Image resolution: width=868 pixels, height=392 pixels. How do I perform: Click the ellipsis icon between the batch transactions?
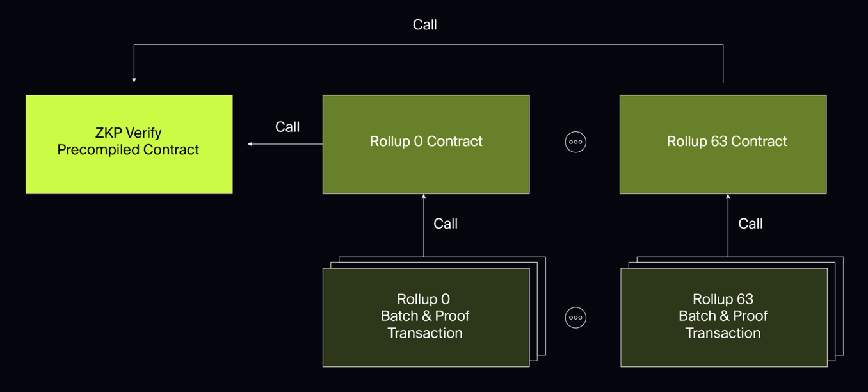tap(575, 318)
